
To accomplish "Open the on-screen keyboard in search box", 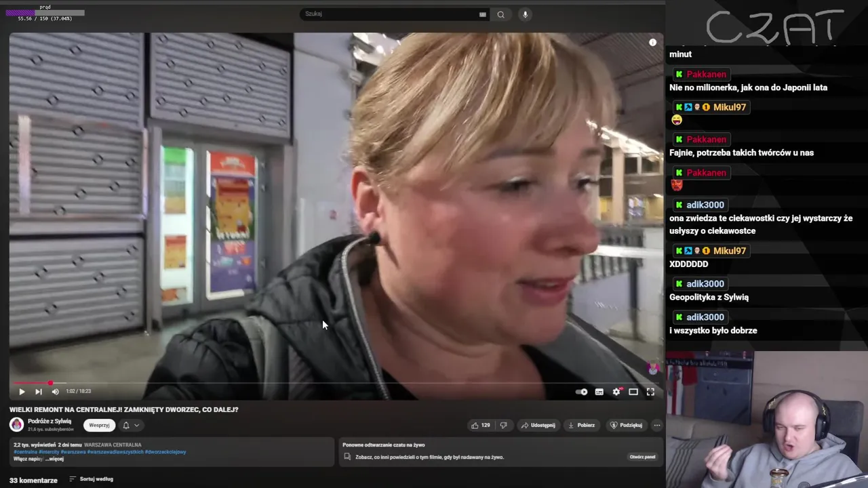I will point(483,14).
